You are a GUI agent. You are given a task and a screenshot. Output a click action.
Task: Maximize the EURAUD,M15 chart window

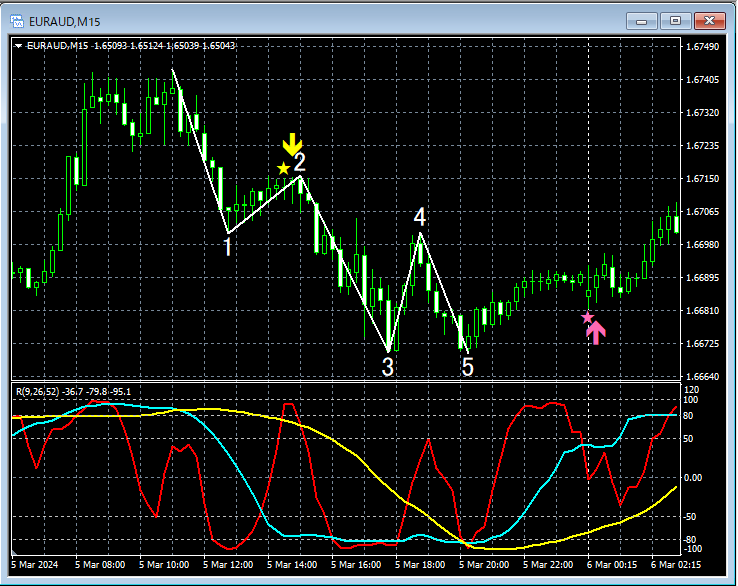(675, 21)
